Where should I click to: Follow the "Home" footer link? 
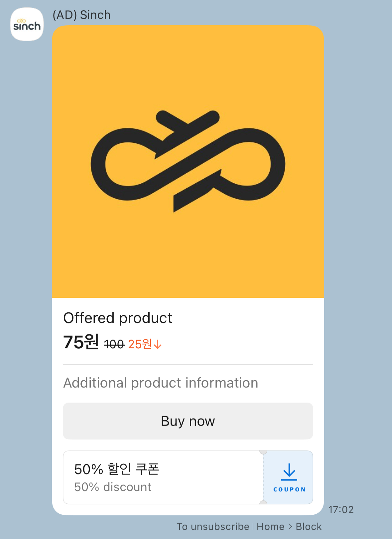[x=270, y=527]
